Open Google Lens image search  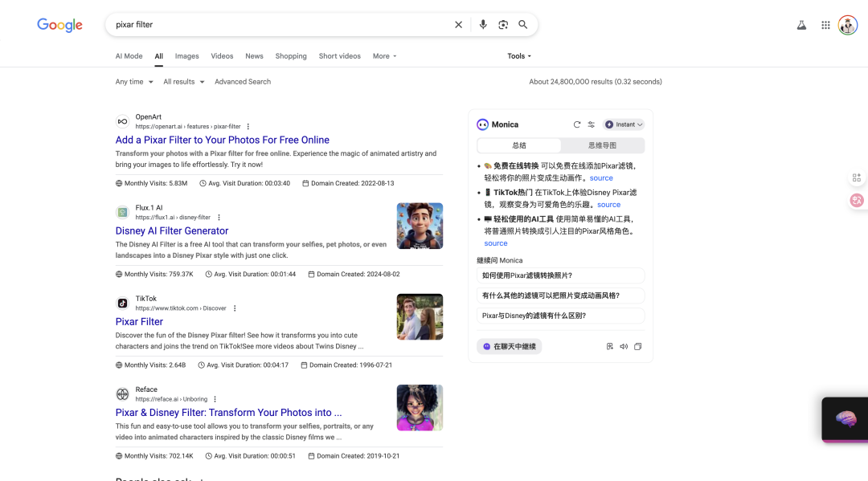point(502,24)
